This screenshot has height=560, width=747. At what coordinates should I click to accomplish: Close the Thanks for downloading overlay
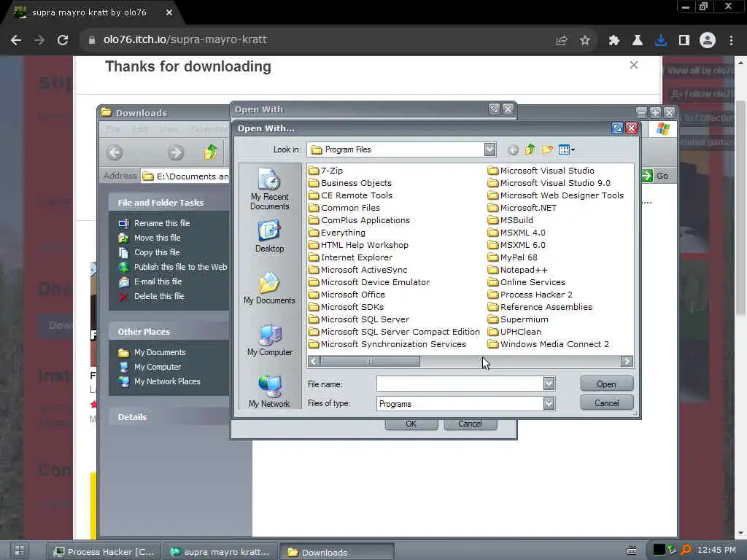click(634, 65)
